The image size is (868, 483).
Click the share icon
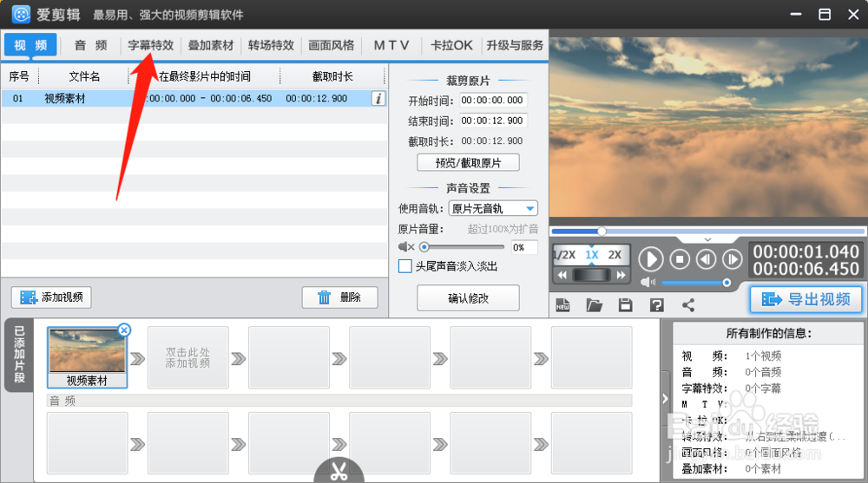click(688, 305)
